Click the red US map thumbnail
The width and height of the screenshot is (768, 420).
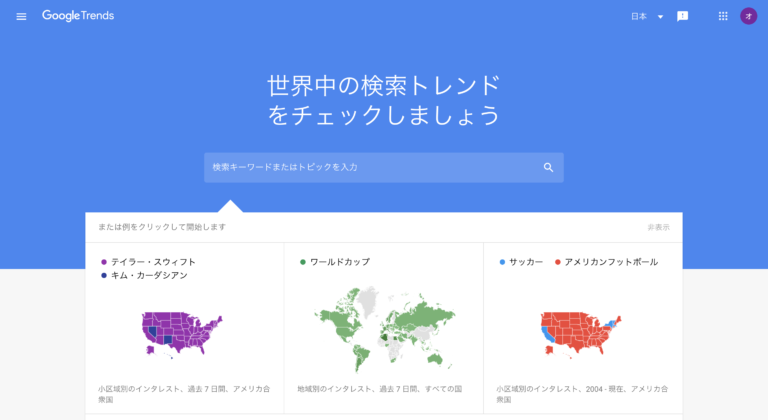[x=581, y=334]
